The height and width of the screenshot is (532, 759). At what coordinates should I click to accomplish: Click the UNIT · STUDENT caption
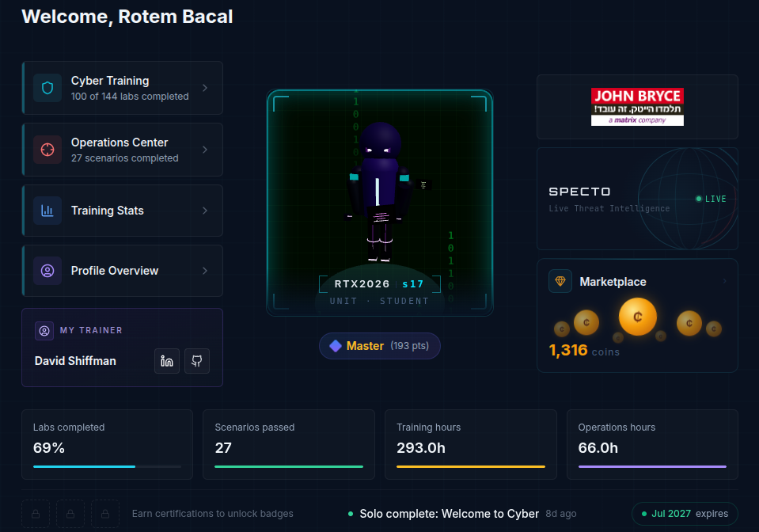pyautogui.click(x=380, y=301)
